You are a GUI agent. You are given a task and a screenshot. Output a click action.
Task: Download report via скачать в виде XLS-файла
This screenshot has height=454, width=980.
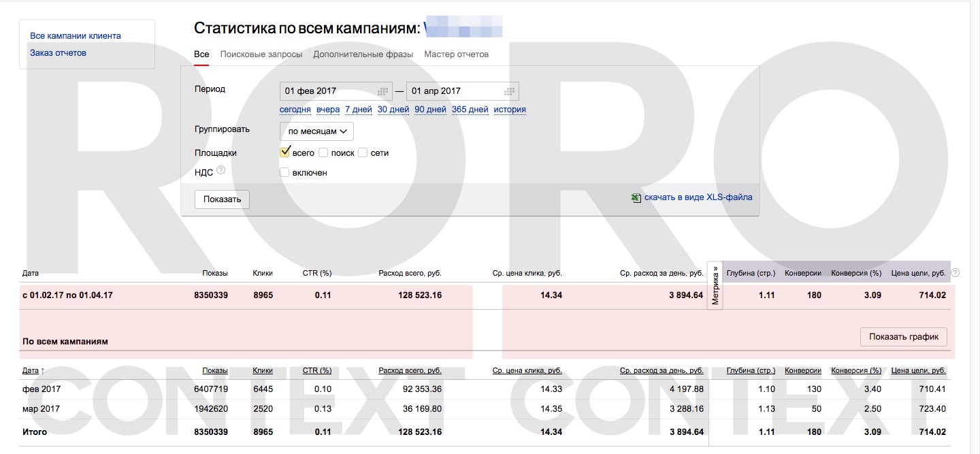[698, 197]
